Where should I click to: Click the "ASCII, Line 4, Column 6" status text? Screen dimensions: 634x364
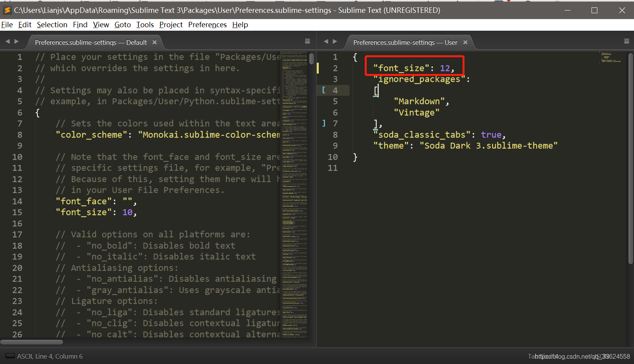coord(50,356)
